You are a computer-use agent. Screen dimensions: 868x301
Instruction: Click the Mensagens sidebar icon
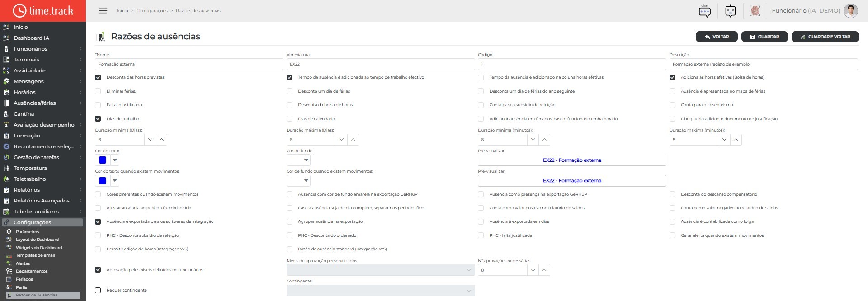(x=6, y=81)
